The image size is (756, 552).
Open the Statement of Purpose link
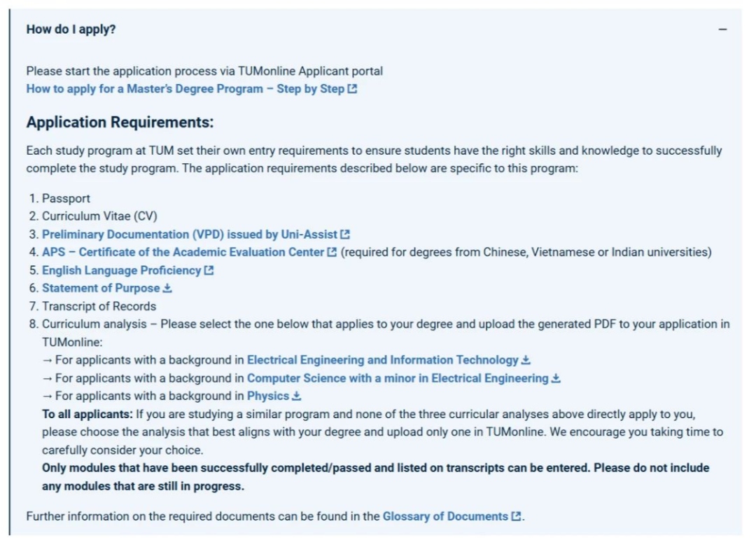101,288
